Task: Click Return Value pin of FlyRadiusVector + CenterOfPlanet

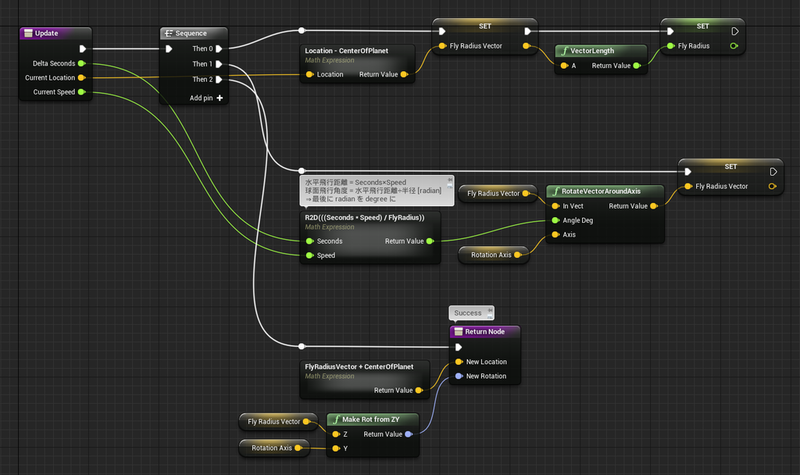Action: [x=419, y=390]
